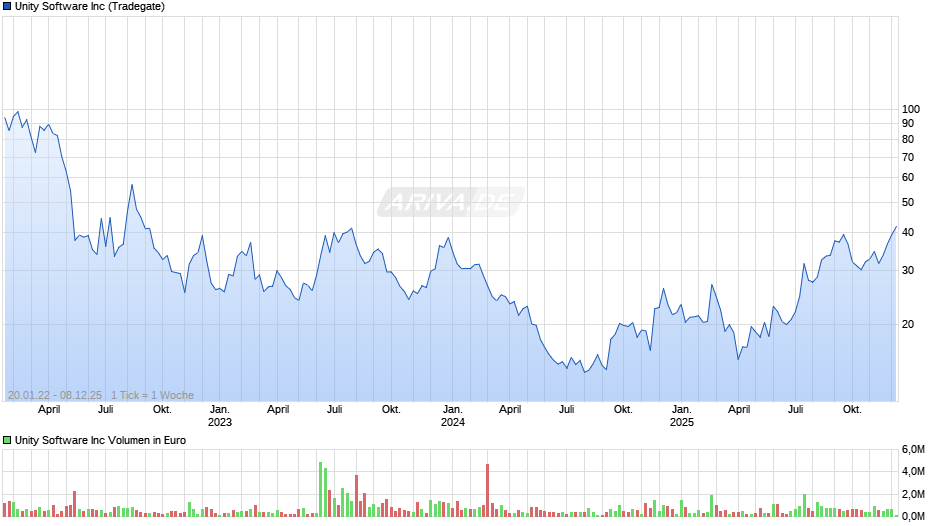
Task: Click the price axis label 20
Action: coord(908,324)
